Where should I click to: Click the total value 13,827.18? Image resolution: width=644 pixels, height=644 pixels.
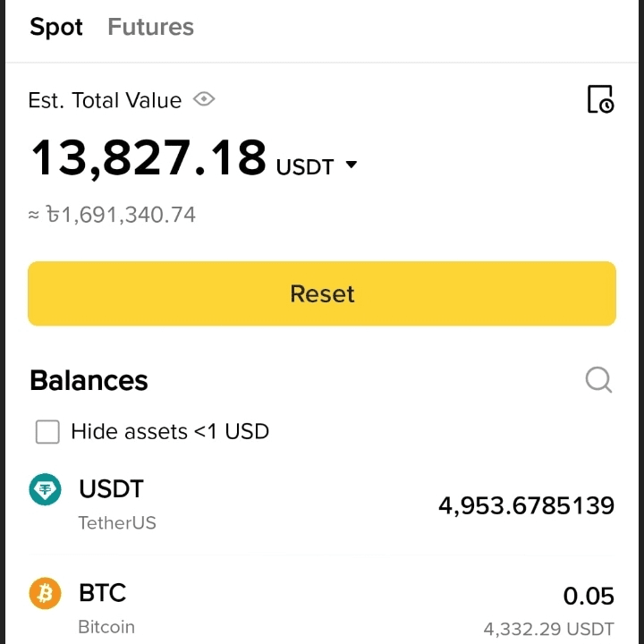148,158
